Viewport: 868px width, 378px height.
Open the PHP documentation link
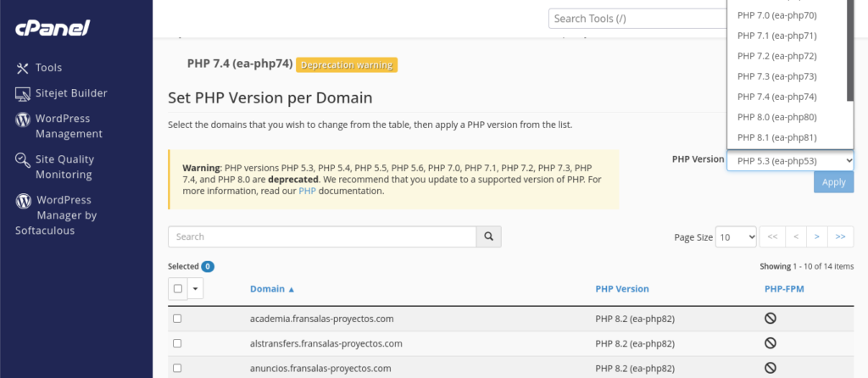pos(307,191)
